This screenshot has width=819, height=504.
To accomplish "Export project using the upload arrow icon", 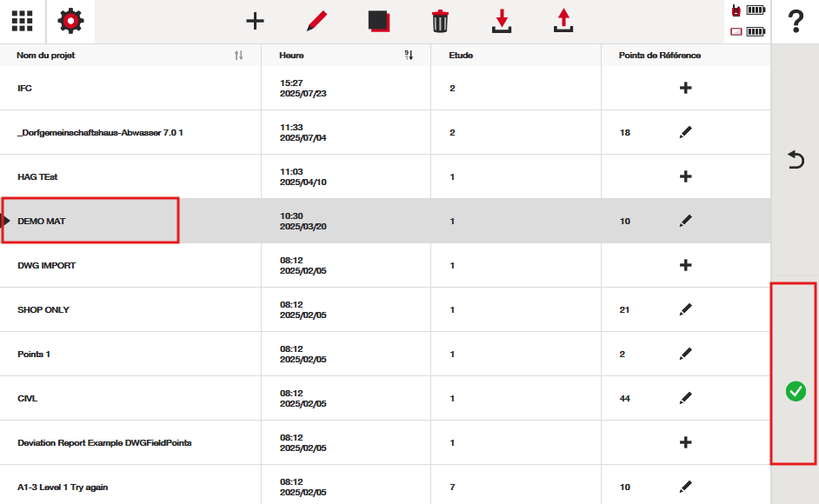I will tap(563, 21).
